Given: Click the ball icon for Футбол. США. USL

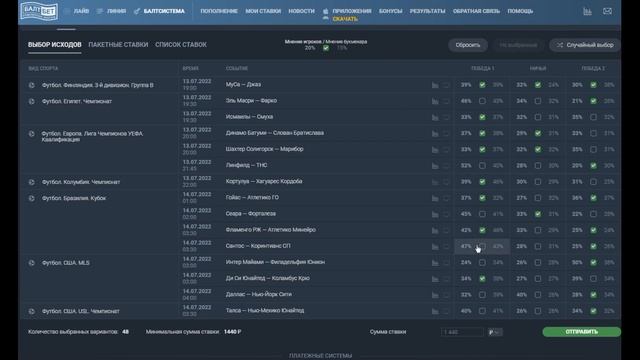Looking at the screenshot, I should (31, 311).
